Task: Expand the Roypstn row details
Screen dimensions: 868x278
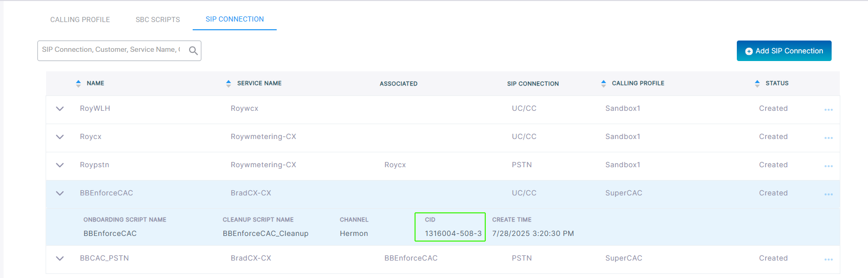Action: point(60,165)
